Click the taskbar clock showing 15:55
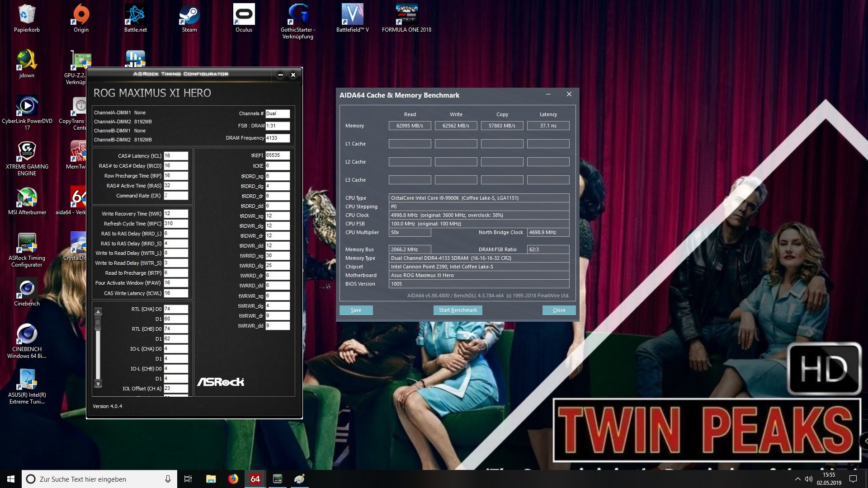 point(829,479)
